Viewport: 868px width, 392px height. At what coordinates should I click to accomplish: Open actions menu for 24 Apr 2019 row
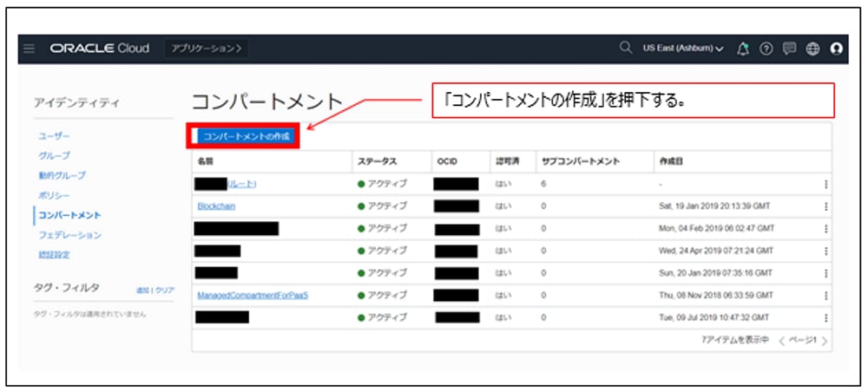[x=825, y=251]
